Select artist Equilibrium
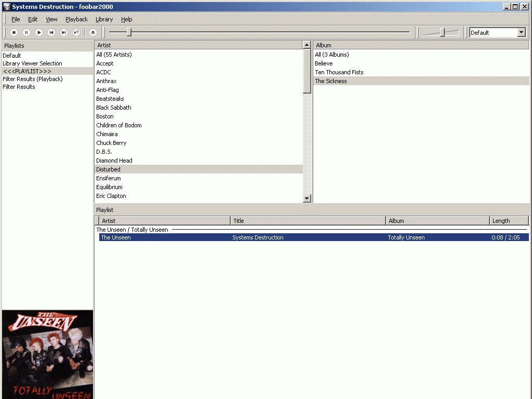This screenshot has width=532, height=399. click(x=198, y=187)
